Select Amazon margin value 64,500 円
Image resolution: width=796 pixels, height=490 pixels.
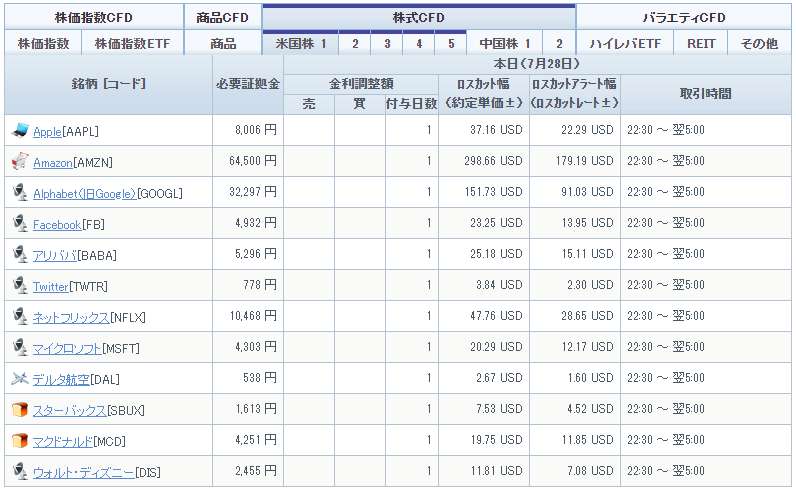pyautogui.click(x=253, y=161)
